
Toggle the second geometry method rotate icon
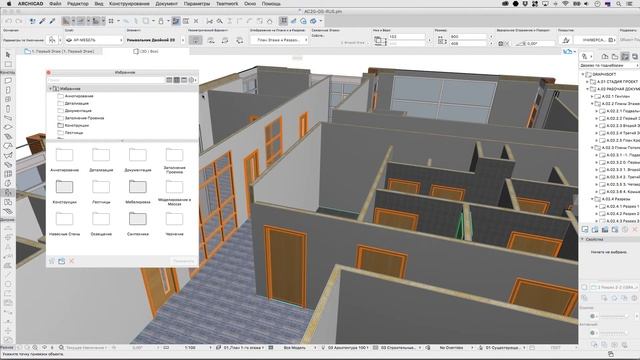pyautogui.click(x=211, y=40)
